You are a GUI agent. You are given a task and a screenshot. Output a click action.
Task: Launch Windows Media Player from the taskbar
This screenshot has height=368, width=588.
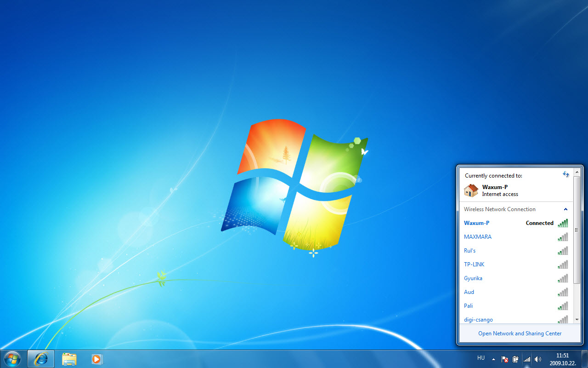96,359
